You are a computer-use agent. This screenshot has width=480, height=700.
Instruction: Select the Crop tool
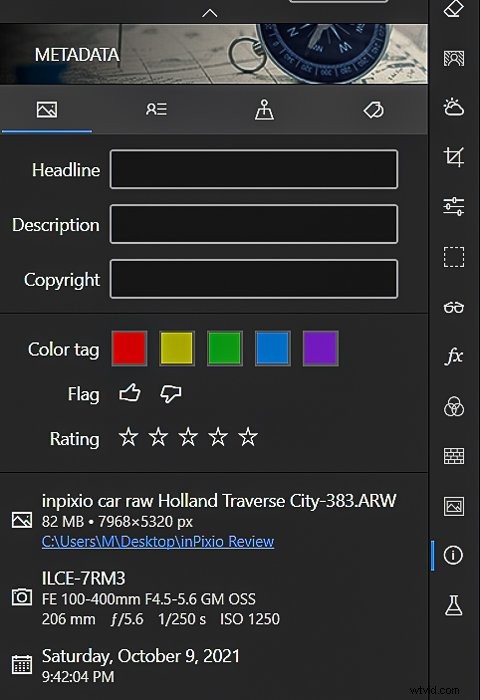point(454,157)
